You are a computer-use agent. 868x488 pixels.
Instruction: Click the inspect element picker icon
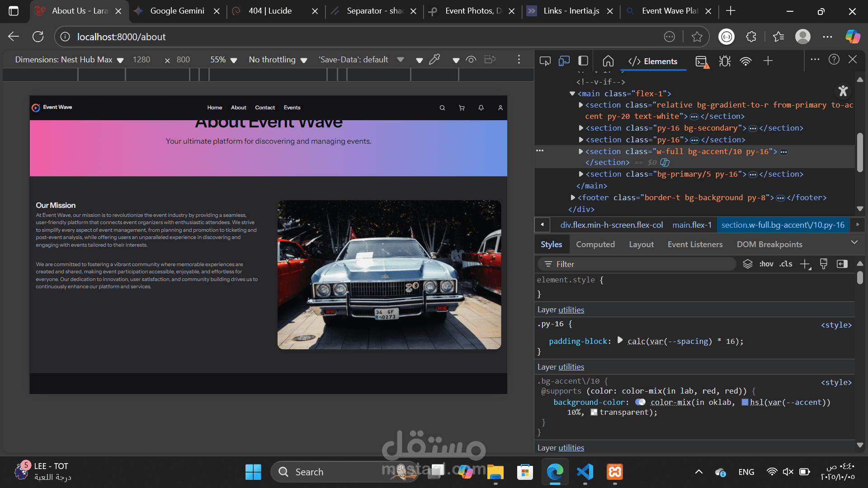click(545, 61)
